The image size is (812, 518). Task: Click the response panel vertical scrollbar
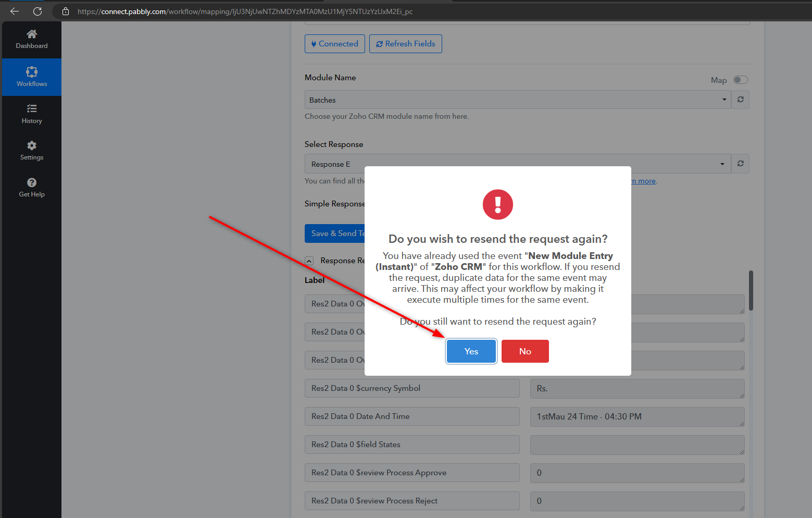tap(751, 290)
